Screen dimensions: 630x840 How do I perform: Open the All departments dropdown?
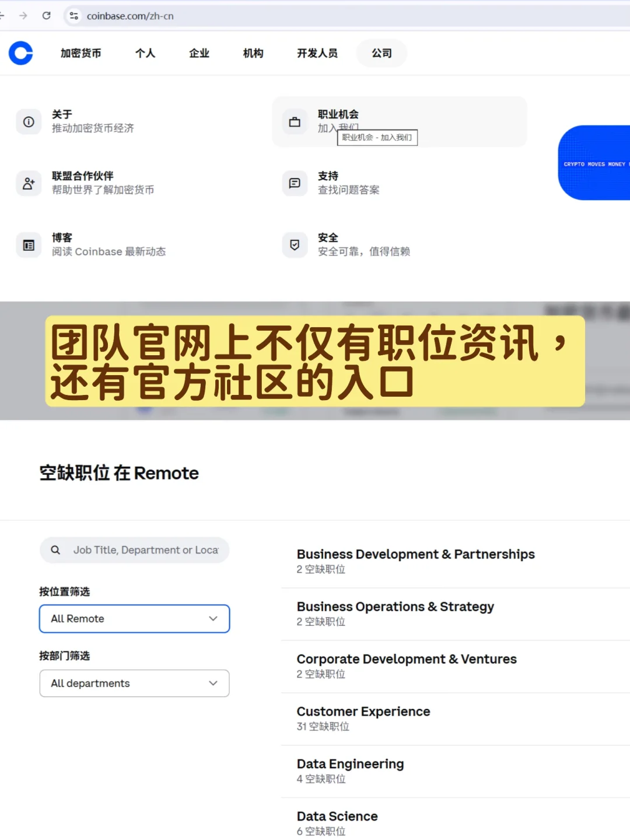point(134,683)
